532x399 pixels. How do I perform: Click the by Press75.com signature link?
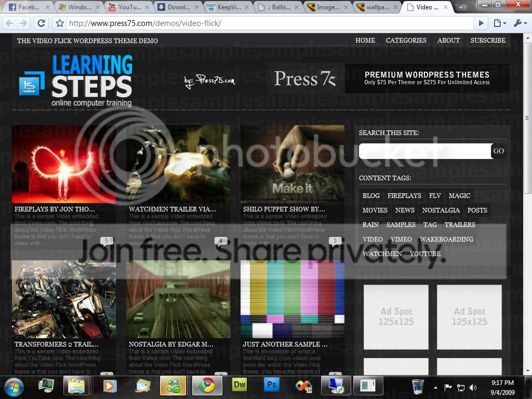click(x=209, y=81)
